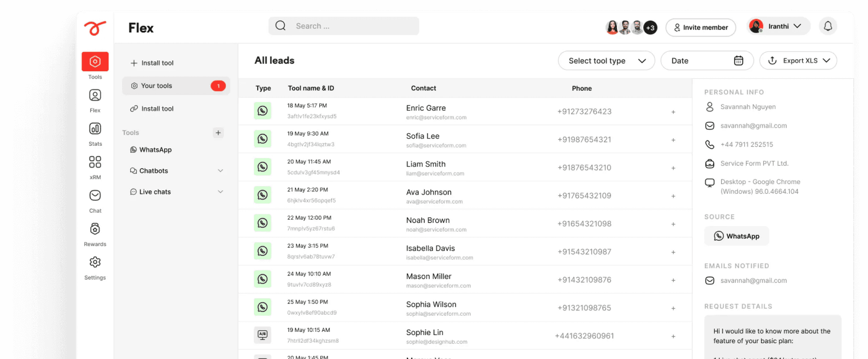Click the Contact column header

[x=424, y=88]
